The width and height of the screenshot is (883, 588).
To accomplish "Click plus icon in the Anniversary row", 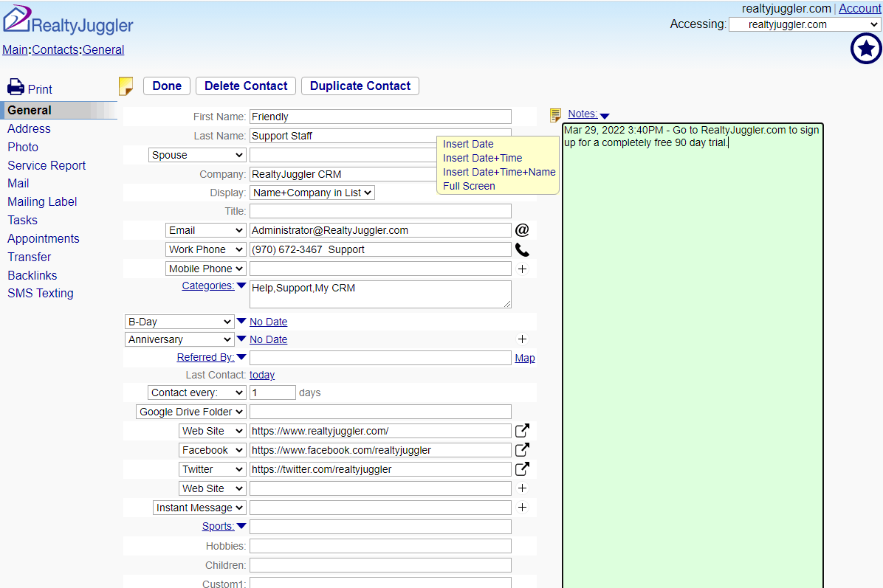I will click(x=522, y=339).
